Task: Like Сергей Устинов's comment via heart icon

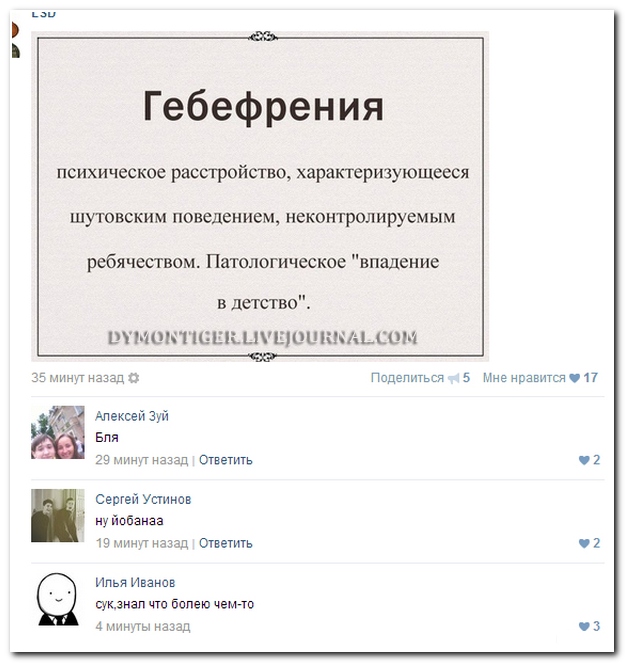Action: [x=583, y=543]
